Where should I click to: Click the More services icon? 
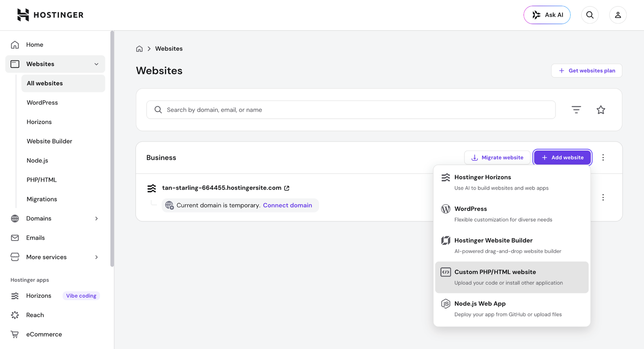click(15, 257)
